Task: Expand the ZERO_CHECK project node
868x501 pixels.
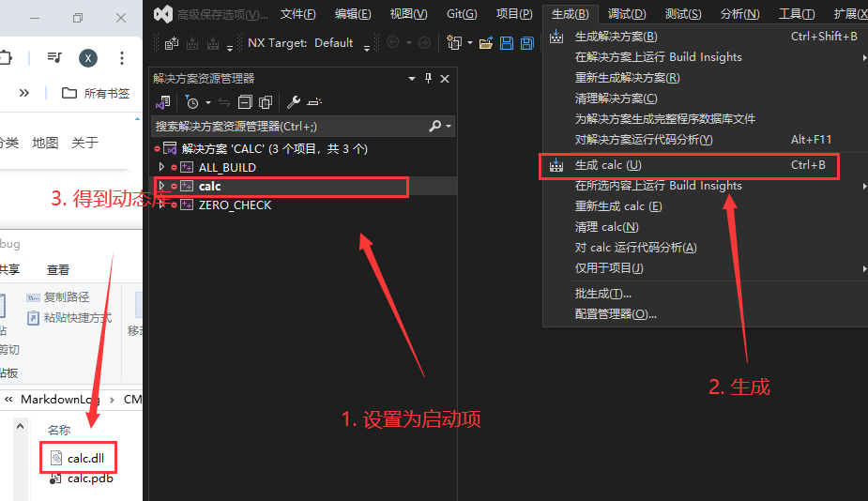Action: (x=161, y=205)
